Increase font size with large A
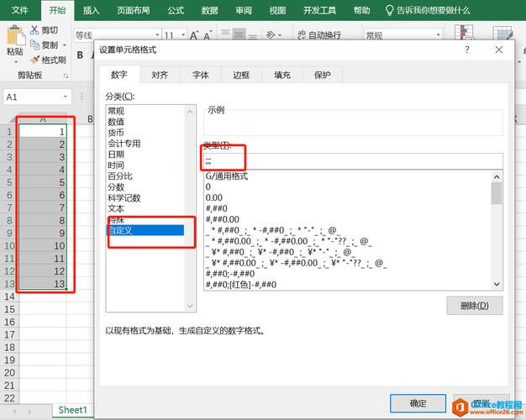 (194, 35)
